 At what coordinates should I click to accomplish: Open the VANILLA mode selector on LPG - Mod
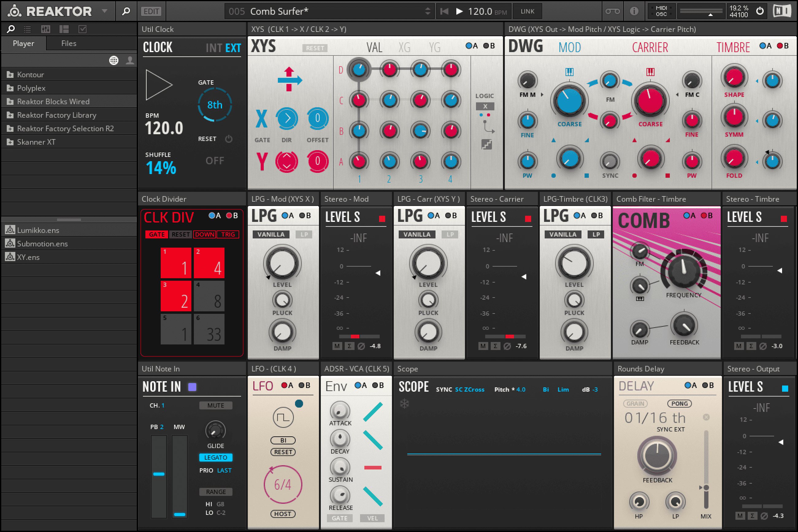[270, 234]
